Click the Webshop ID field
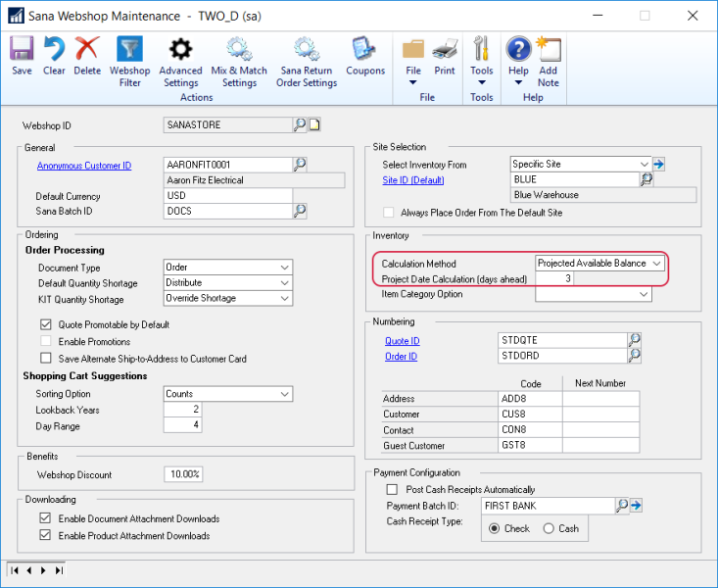718x588 pixels. [x=228, y=124]
